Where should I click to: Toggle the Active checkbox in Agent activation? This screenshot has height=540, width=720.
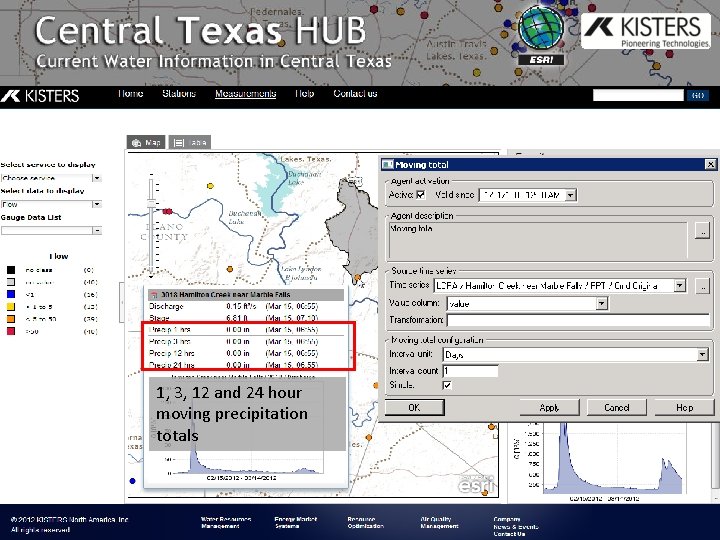421,195
